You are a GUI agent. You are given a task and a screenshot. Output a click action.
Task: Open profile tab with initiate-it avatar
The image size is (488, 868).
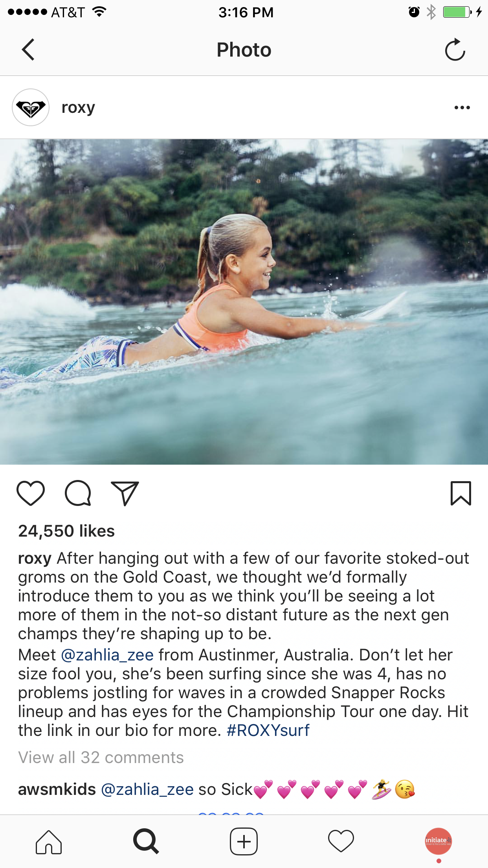pos(438,841)
